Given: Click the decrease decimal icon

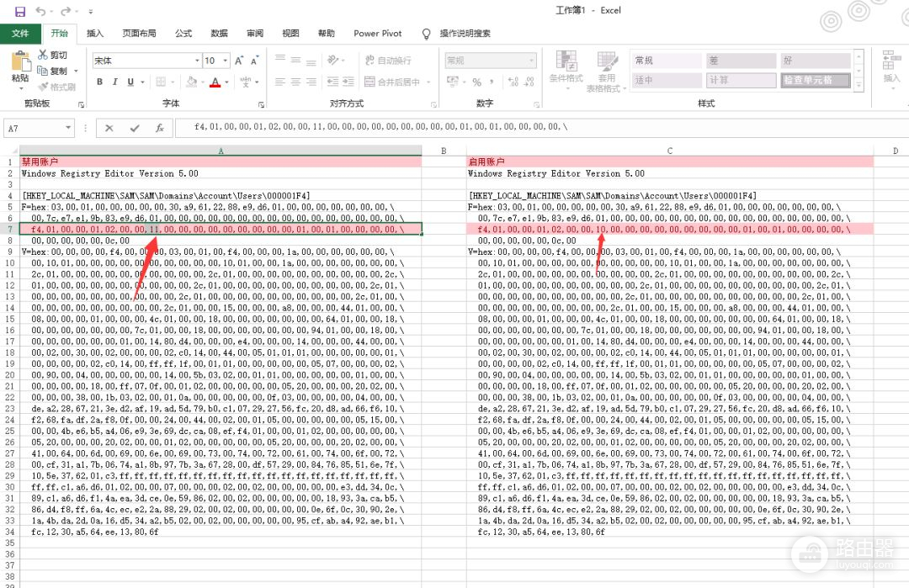Looking at the screenshot, I should (x=529, y=82).
